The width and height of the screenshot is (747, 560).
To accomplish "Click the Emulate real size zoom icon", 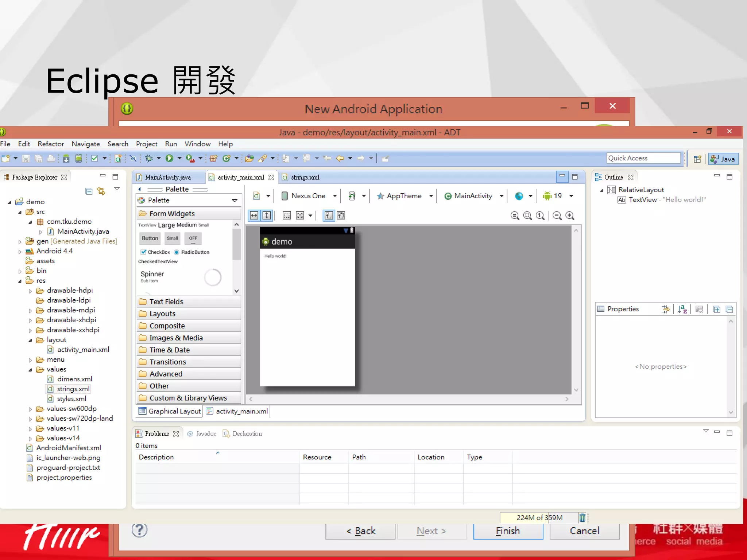I will coord(515,215).
